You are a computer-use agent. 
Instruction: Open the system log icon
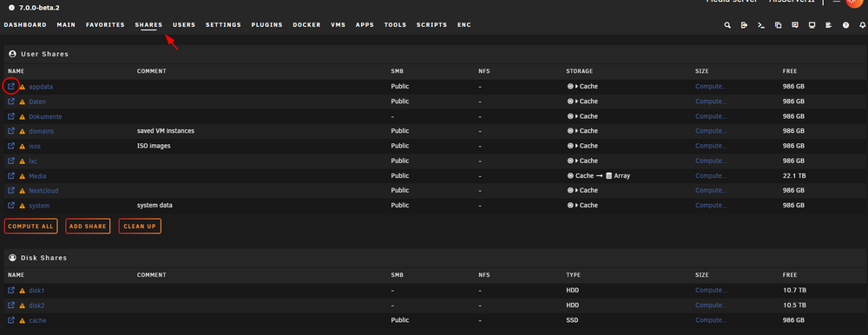point(829,25)
